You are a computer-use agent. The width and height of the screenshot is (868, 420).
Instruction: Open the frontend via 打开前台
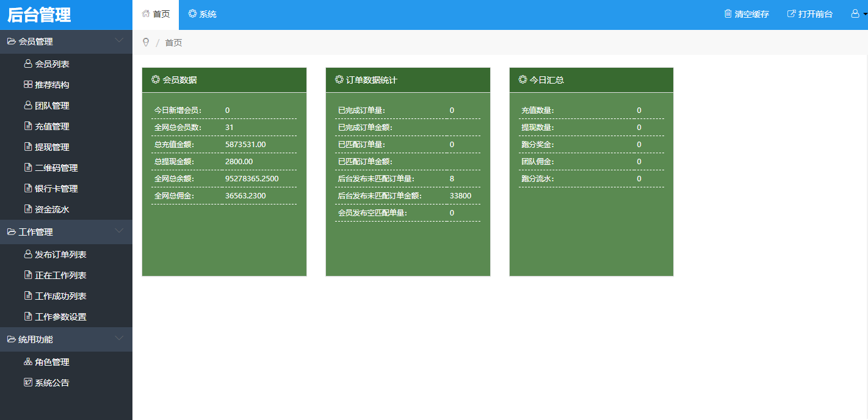pos(809,13)
